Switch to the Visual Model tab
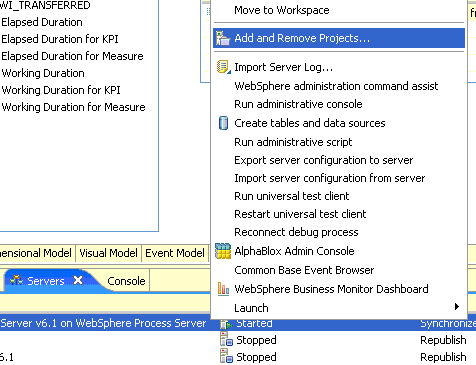 pos(108,253)
